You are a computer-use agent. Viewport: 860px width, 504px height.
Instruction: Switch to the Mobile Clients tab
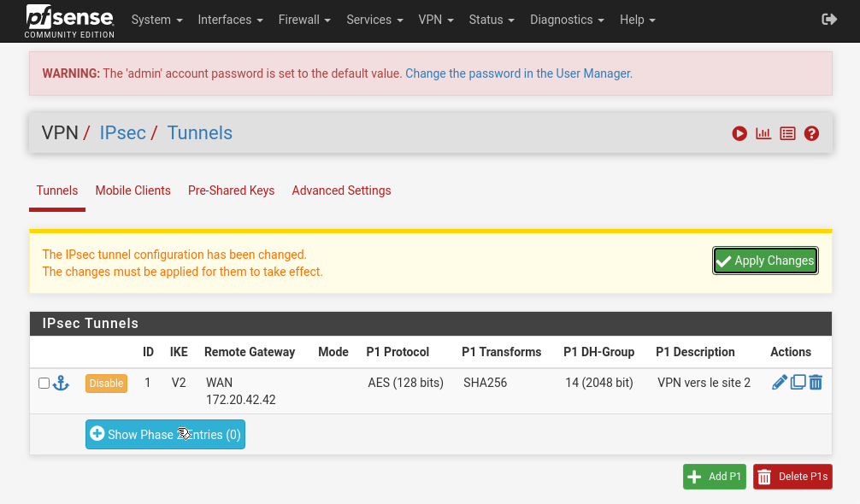pyautogui.click(x=133, y=190)
